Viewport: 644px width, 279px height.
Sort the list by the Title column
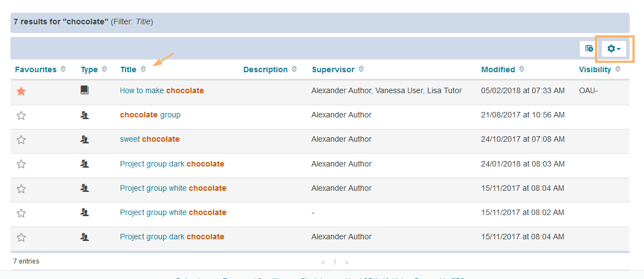pyautogui.click(x=143, y=69)
